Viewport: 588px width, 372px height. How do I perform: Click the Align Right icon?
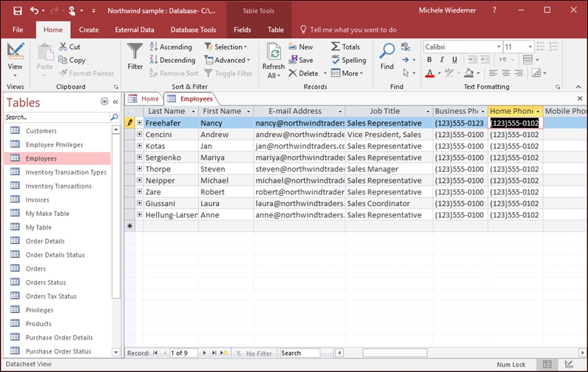tap(518, 73)
